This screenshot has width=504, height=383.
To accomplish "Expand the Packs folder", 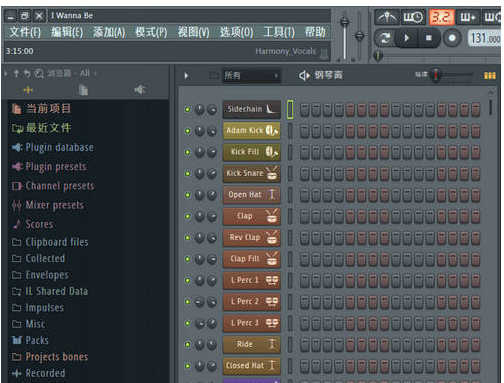I will pos(30,340).
